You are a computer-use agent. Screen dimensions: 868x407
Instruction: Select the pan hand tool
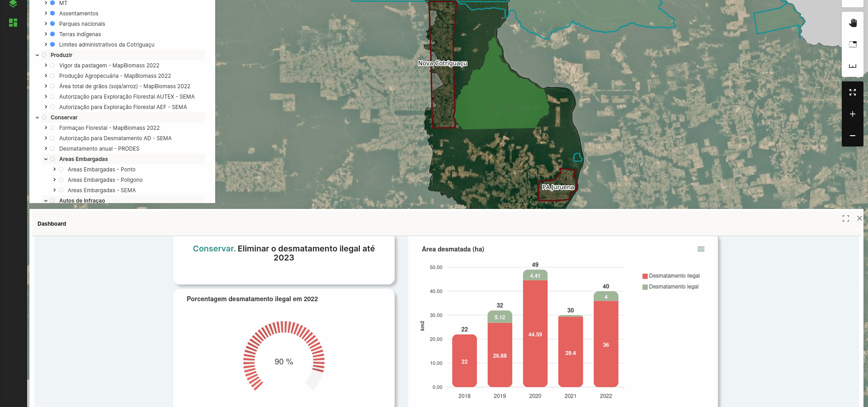[x=853, y=23]
